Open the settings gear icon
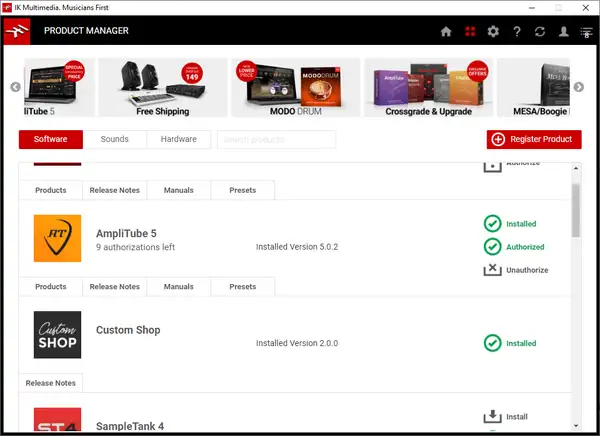Viewport: 600px width, 436px height. (x=493, y=31)
